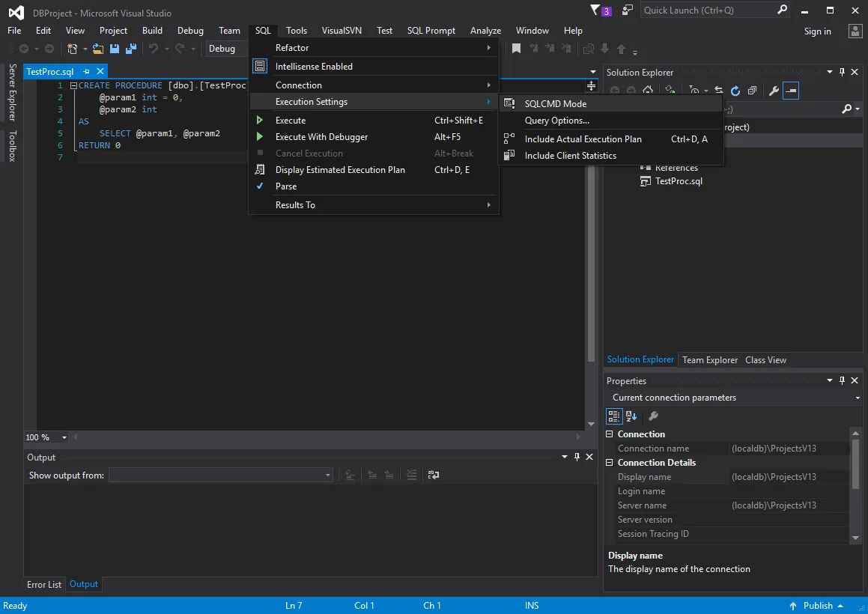Screen dimensions: 868x614
Task: Switch to the Team Explorer tab
Action: click(709, 360)
